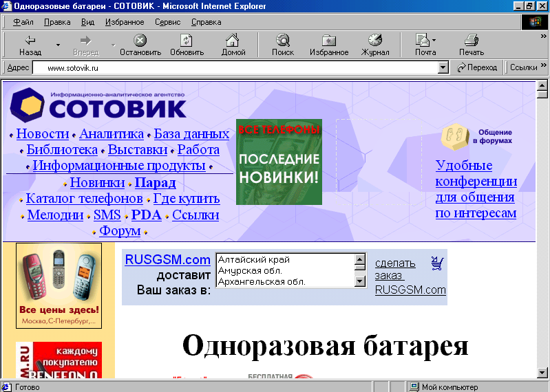The image size is (550, 392).
Task: Open the Новости link
Action: pos(43,134)
